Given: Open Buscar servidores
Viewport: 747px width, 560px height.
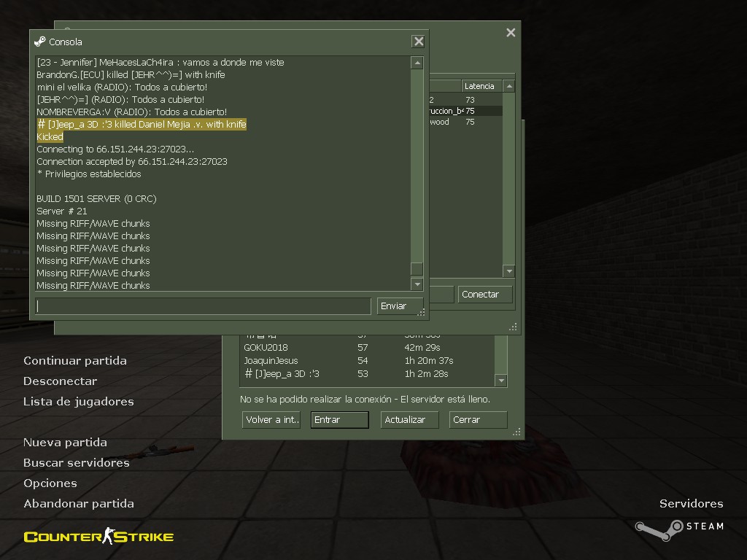Looking at the screenshot, I should click(x=76, y=463).
